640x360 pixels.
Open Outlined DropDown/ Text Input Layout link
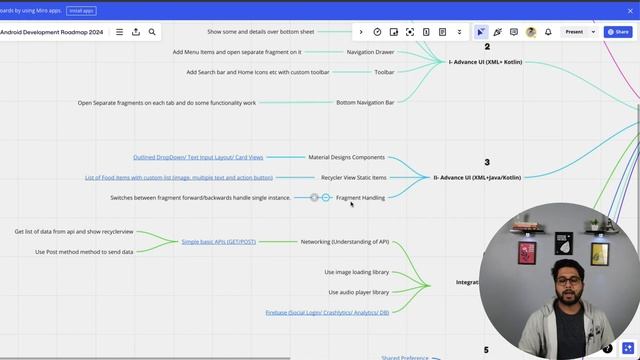198,157
